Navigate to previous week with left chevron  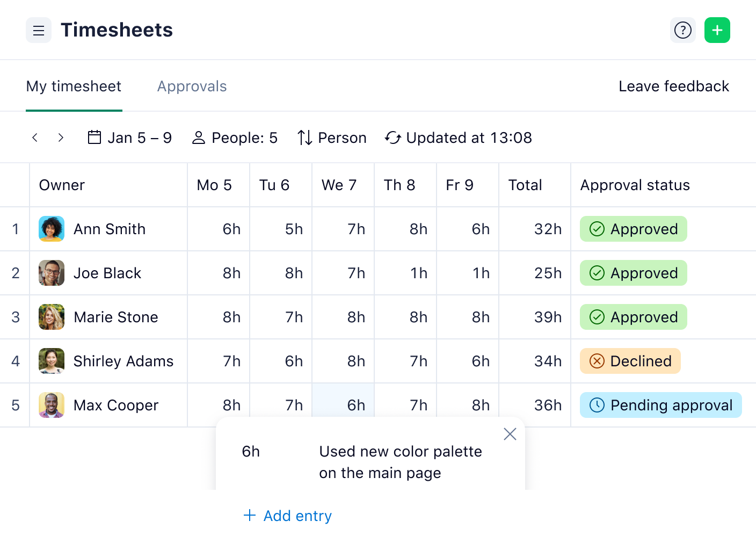tap(34, 137)
